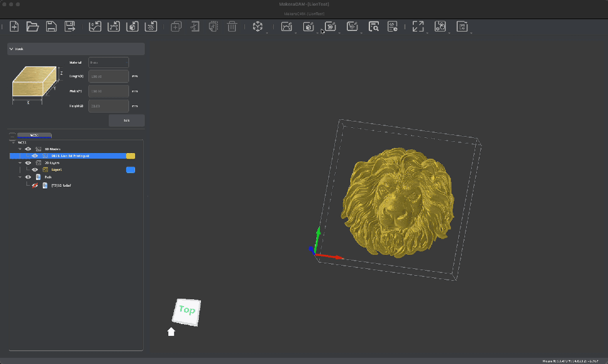Show the hidden 3D Relief path

35,185
